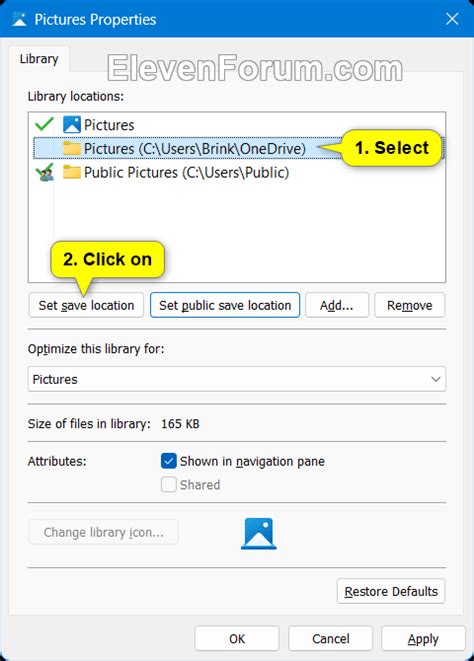Click the large library icon preview
Screen dimensions: 474x661
pos(259,534)
